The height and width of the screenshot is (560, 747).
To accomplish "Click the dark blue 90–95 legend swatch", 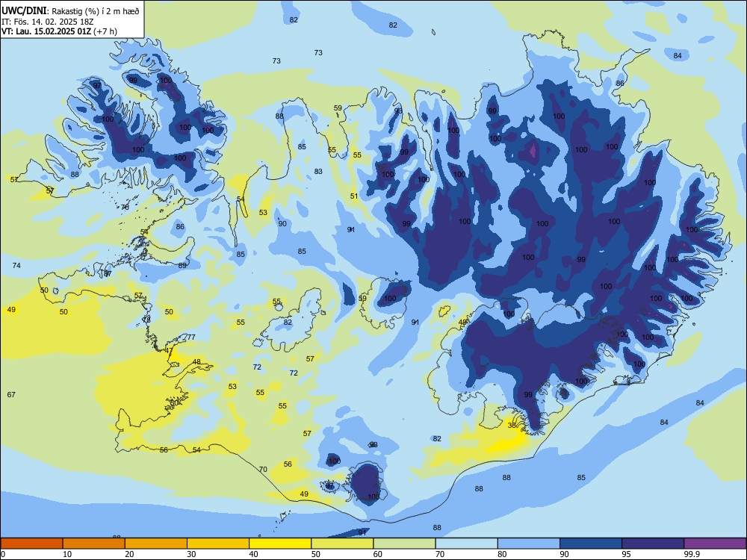I will coord(591,544).
